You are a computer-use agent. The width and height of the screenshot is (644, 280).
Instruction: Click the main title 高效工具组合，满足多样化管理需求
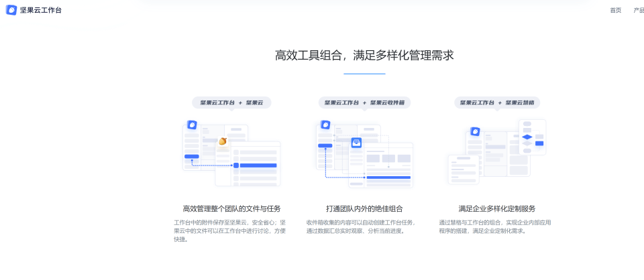[364, 55]
